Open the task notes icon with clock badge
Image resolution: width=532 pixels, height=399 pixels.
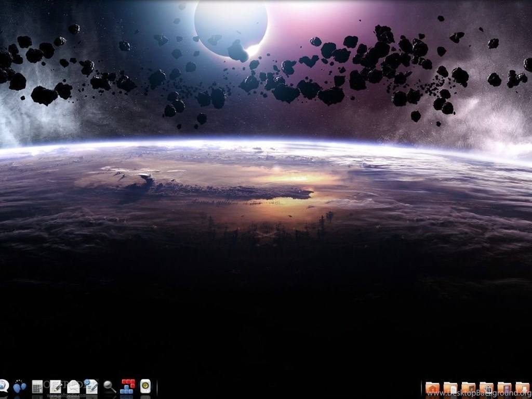click(x=91, y=387)
